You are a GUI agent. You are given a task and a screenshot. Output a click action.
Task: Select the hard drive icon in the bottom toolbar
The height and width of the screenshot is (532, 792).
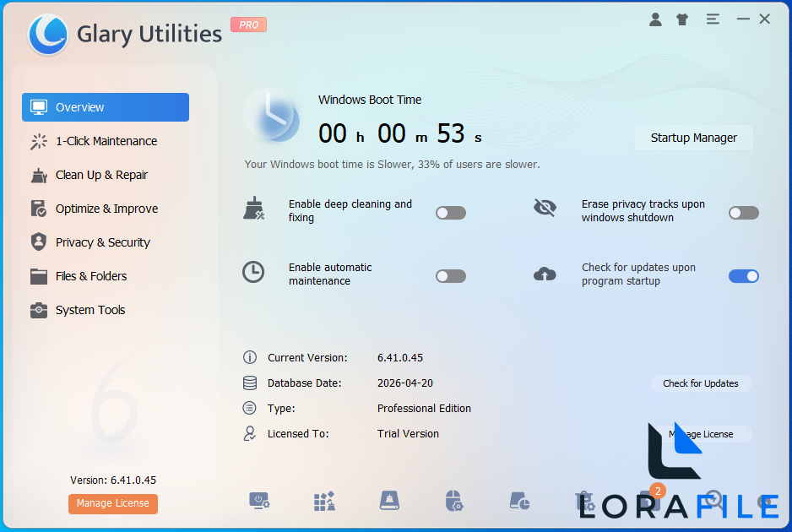click(x=389, y=501)
